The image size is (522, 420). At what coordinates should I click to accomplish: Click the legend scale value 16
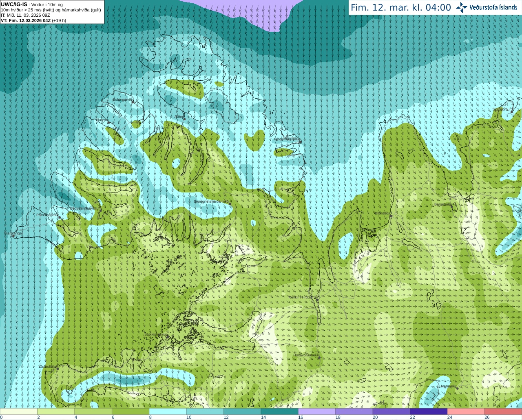click(300, 418)
